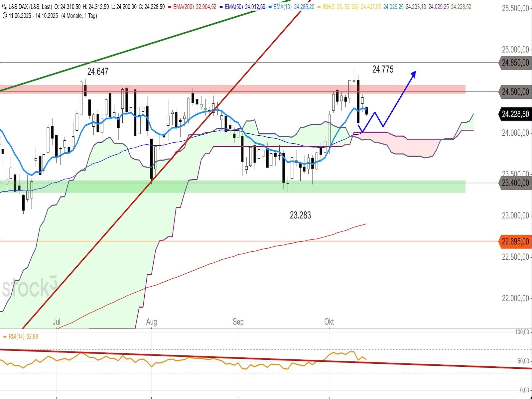Click the yellow IKH indicator legend marker
This screenshot has width=532, height=399.
coord(319,7)
